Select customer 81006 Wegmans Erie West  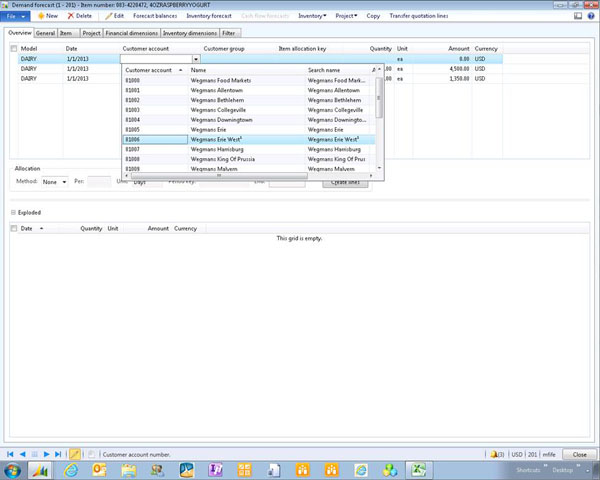(x=249, y=140)
